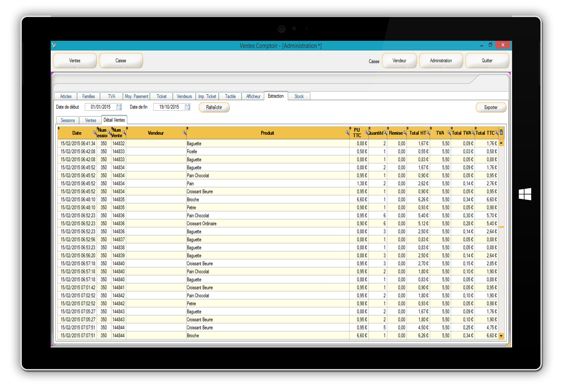
Task: Click the search magnifier in Date column header
Action: tap(94, 133)
